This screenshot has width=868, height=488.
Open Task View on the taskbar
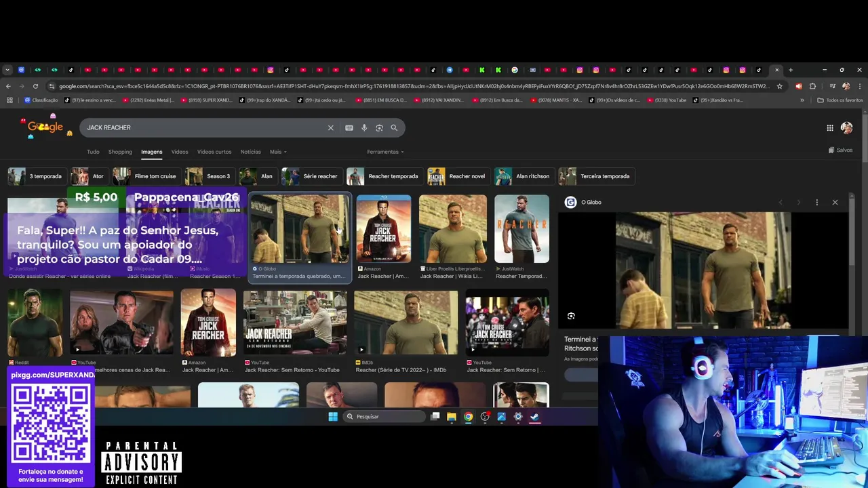pos(435,416)
